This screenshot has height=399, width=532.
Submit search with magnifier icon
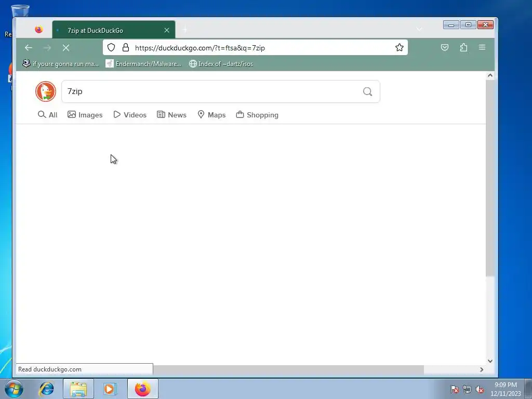(x=367, y=91)
